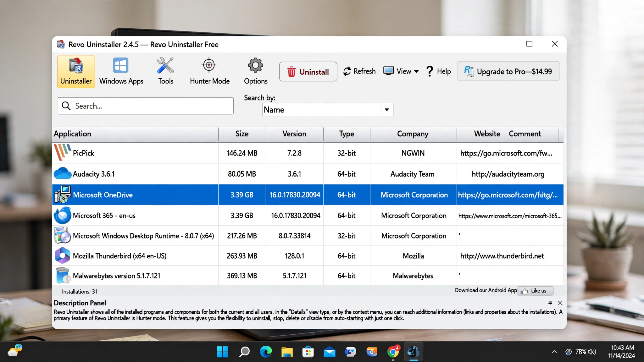Image resolution: width=644 pixels, height=362 pixels.
Task: Sort by the Company column header
Action: pyautogui.click(x=413, y=134)
